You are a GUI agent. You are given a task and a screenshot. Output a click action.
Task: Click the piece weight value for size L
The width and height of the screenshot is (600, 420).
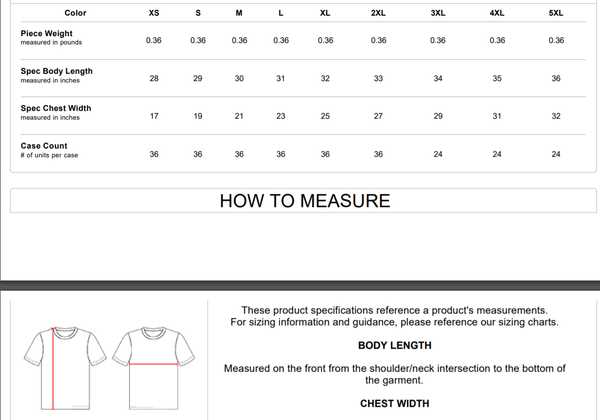(281, 40)
